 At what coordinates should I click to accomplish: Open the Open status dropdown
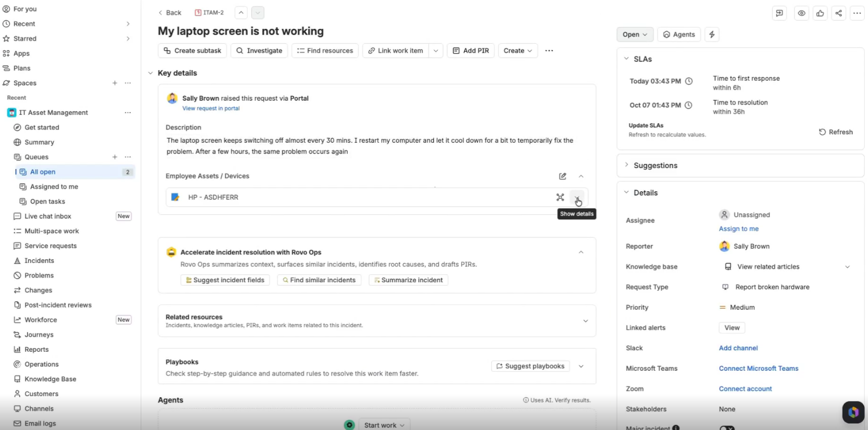pos(635,34)
